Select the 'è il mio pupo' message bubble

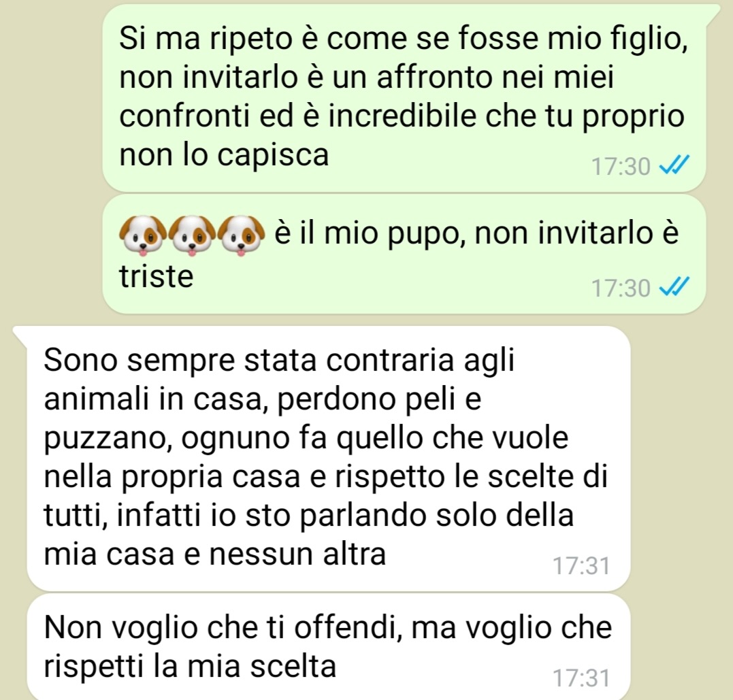404,254
